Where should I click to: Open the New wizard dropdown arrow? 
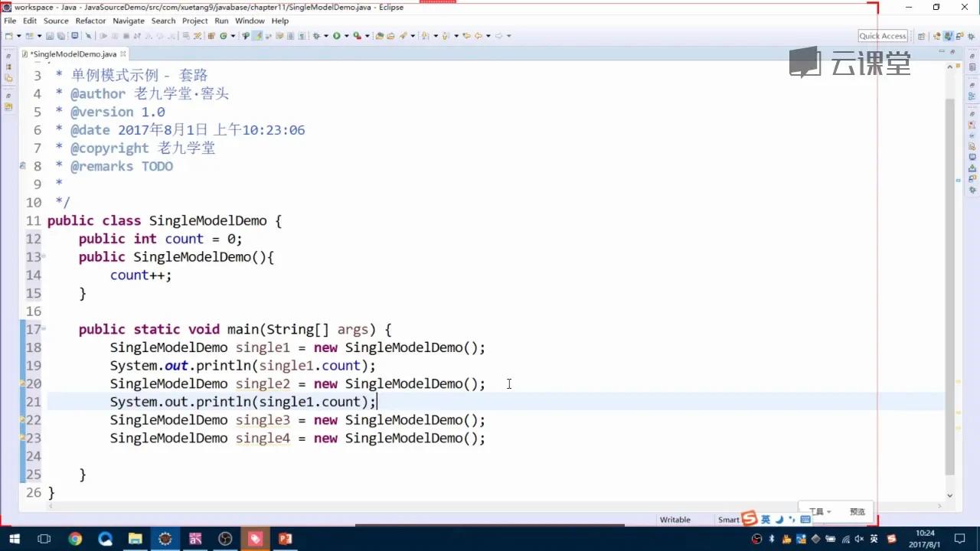coord(18,35)
